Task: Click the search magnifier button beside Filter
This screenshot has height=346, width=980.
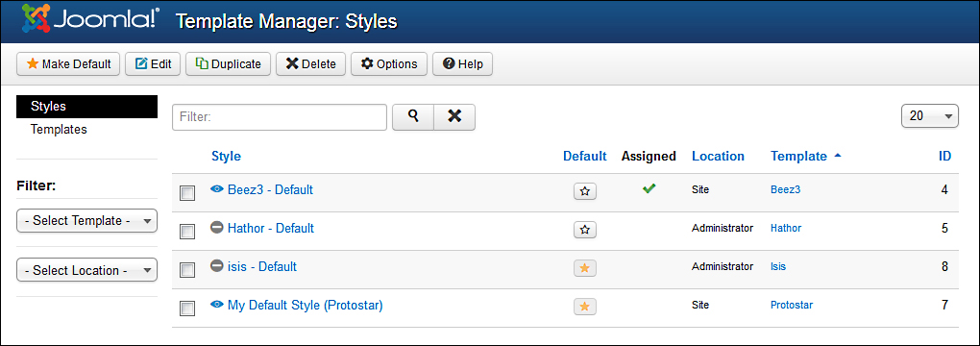Action: pos(413,117)
